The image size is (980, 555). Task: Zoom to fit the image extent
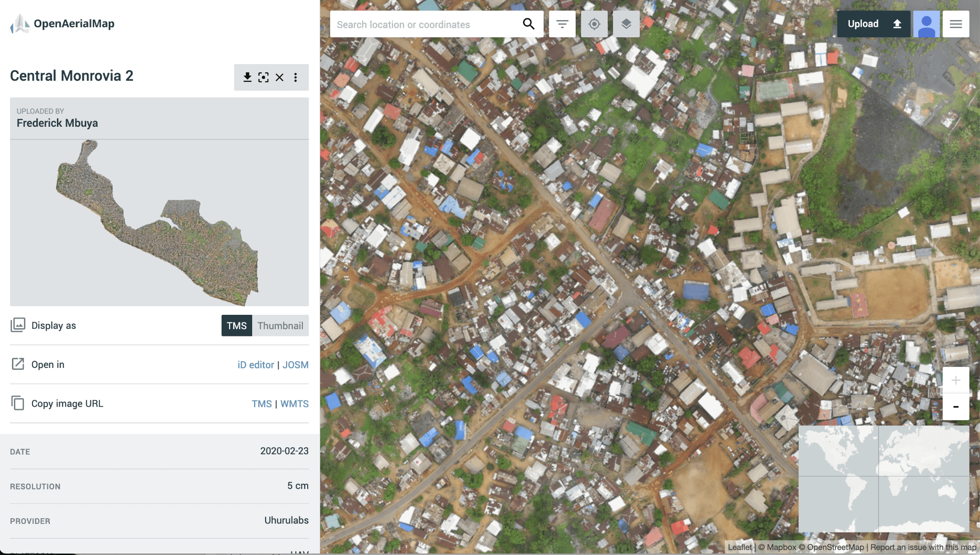pyautogui.click(x=263, y=77)
